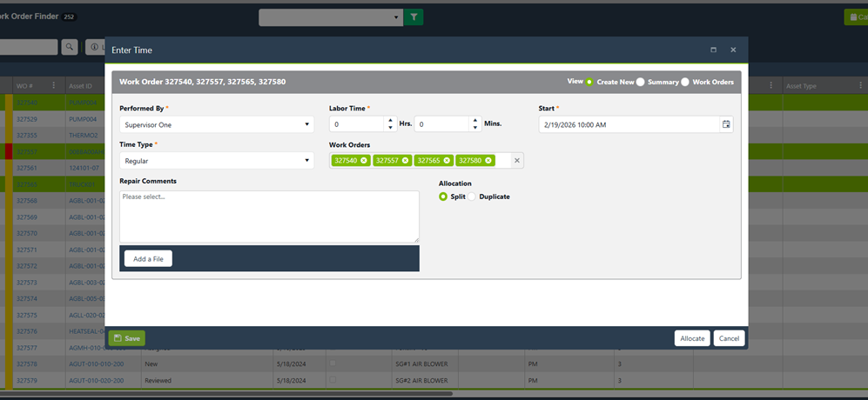This screenshot has height=400, width=868.
Task: Maximize the Enter Time dialog
Action: click(714, 50)
